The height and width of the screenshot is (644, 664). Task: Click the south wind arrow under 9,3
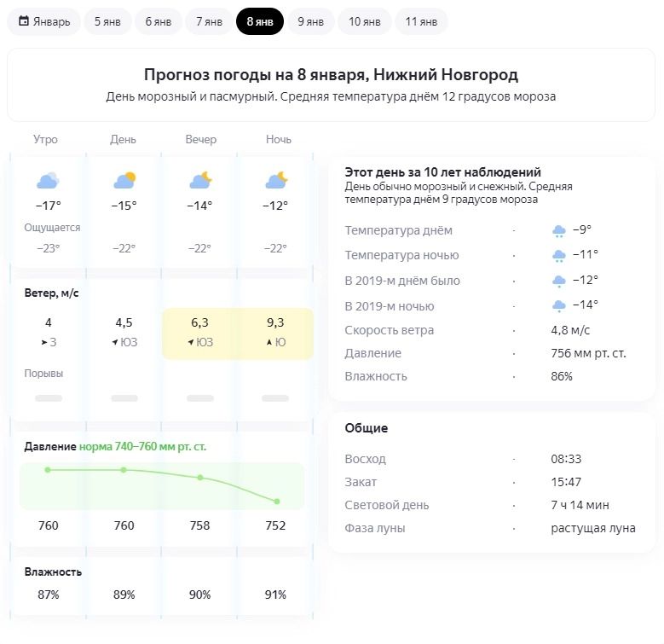pos(269,343)
